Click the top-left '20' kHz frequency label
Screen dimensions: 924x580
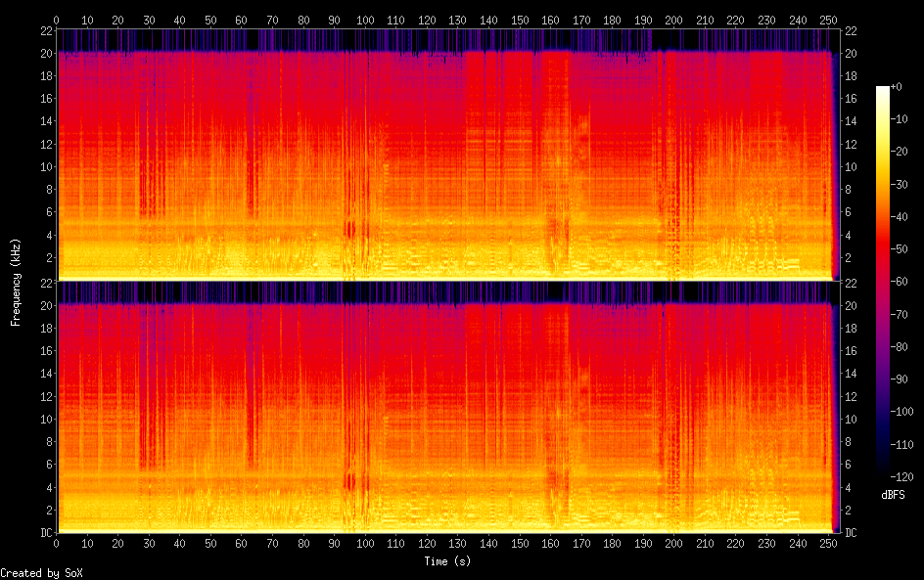[x=44, y=53]
